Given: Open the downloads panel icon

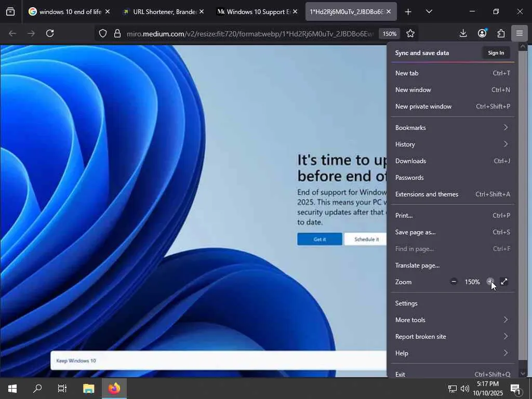Looking at the screenshot, I should (463, 33).
